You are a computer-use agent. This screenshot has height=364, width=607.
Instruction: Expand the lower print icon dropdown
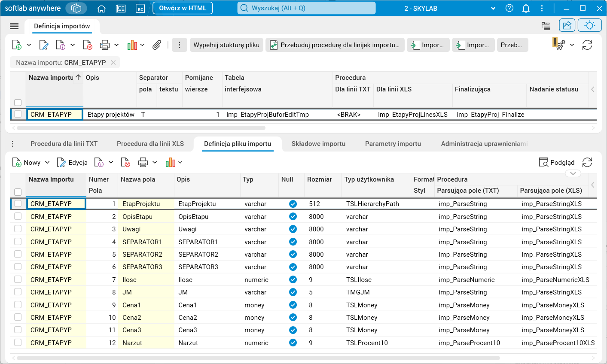tap(155, 162)
